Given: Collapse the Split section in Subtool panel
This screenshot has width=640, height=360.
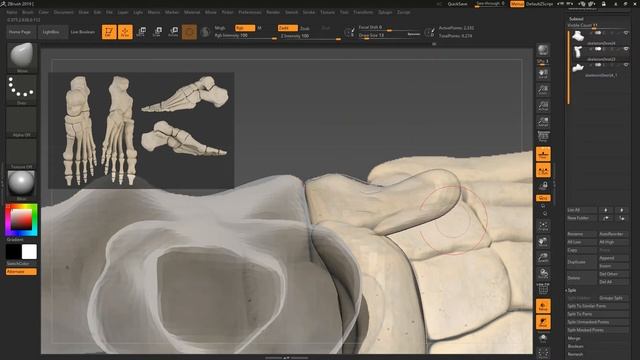Looking at the screenshot, I should point(571,290).
